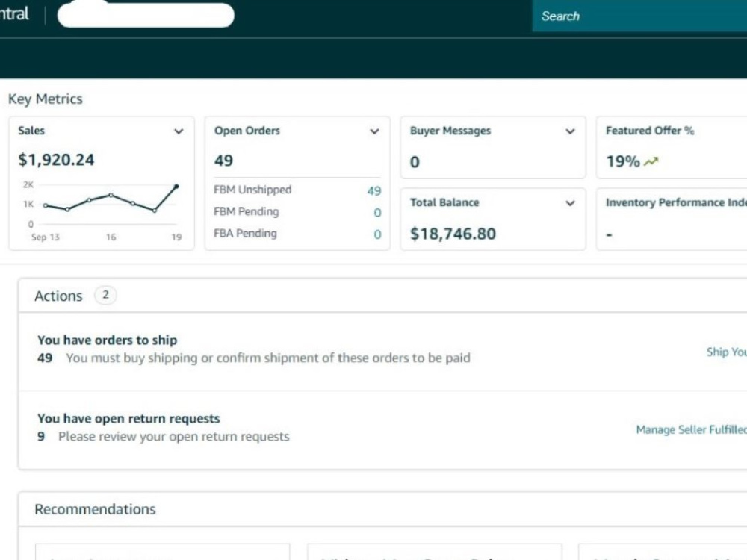Click the Recommendations section heading
747x560 pixels.
(96, 509)
